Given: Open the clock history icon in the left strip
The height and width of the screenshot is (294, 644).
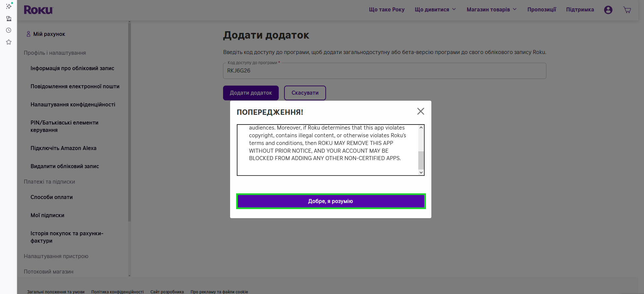Looking at the screenshot, I should (9, 30).
